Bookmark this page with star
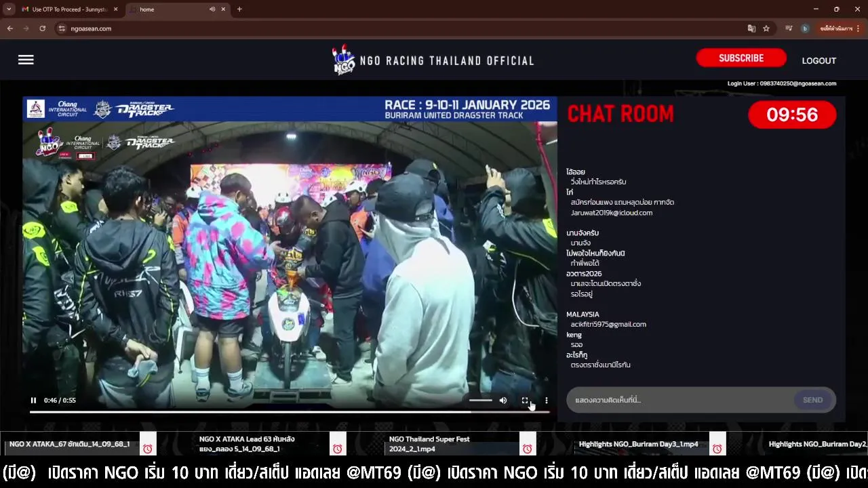The height and width of the screenshot is (488, 868). [766, 28]
